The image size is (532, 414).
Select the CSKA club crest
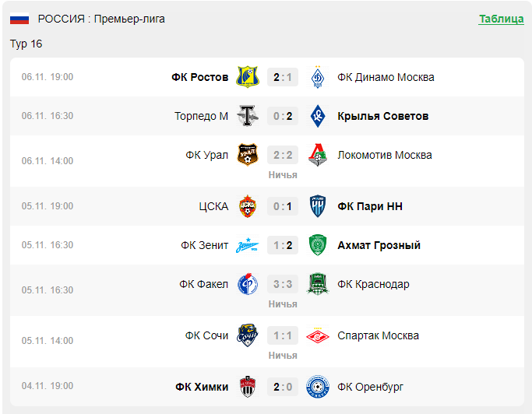tap(248, 206)
